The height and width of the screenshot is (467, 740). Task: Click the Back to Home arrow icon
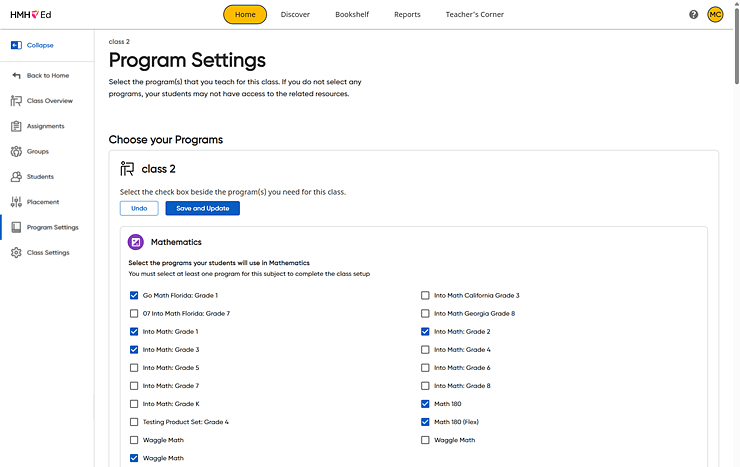click(16, 75)
